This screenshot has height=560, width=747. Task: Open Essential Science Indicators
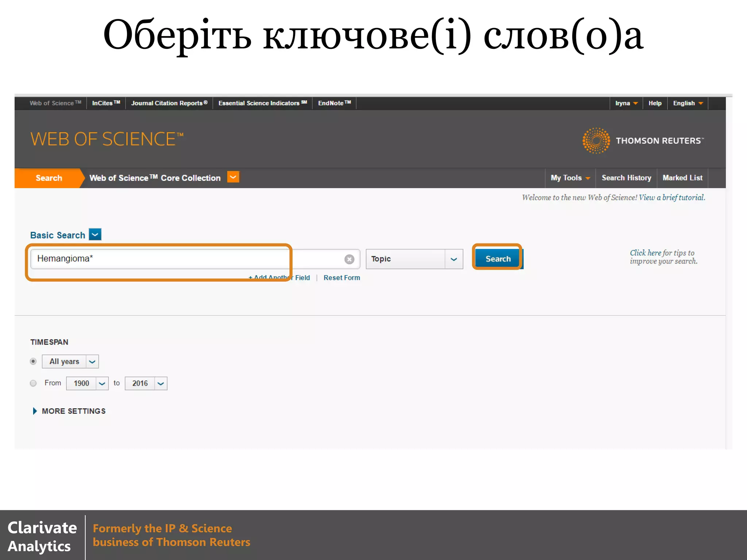click(x=263, y=103)
